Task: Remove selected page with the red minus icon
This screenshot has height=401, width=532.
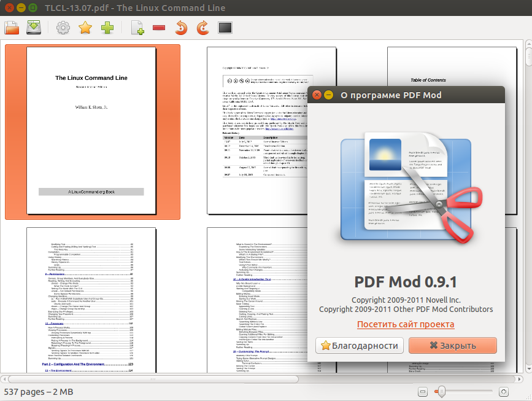Action: [x=158, y=27]
